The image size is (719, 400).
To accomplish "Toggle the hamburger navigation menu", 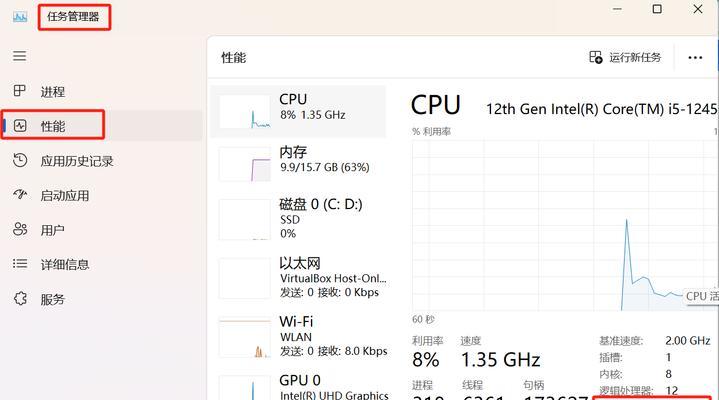I will point(19,56).
